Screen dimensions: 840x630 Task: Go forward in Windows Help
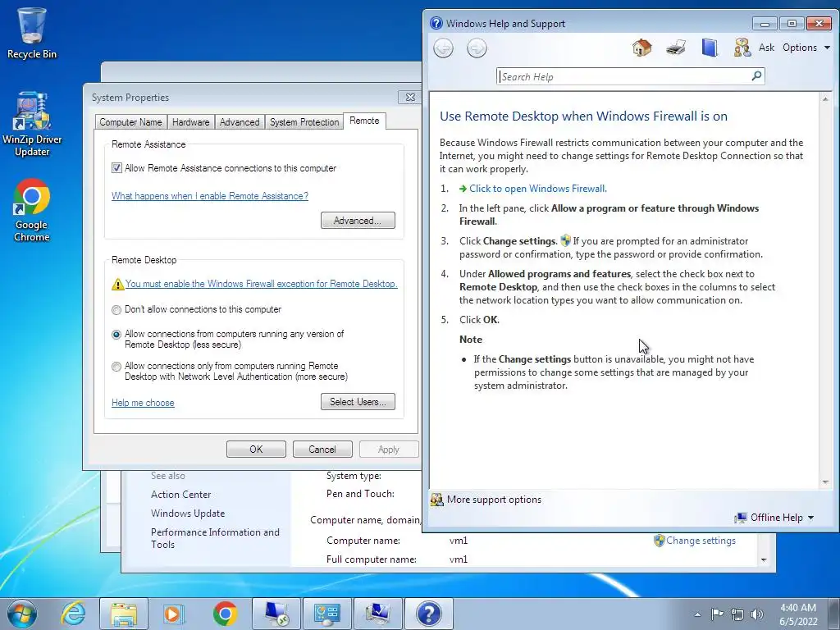(477, 48)
